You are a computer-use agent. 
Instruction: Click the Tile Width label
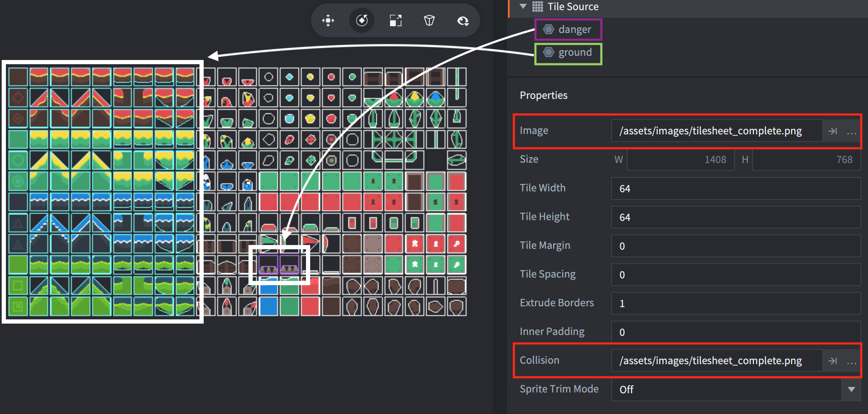pos(543,188)
